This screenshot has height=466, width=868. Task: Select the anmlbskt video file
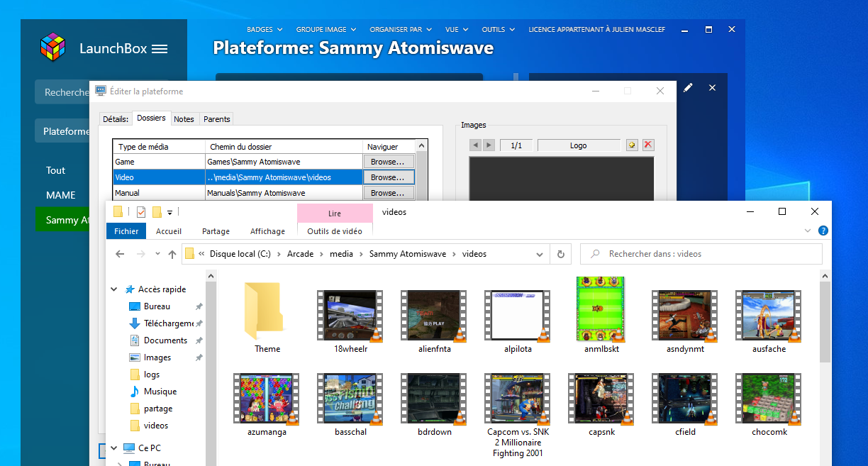click(x=601, y=314)
